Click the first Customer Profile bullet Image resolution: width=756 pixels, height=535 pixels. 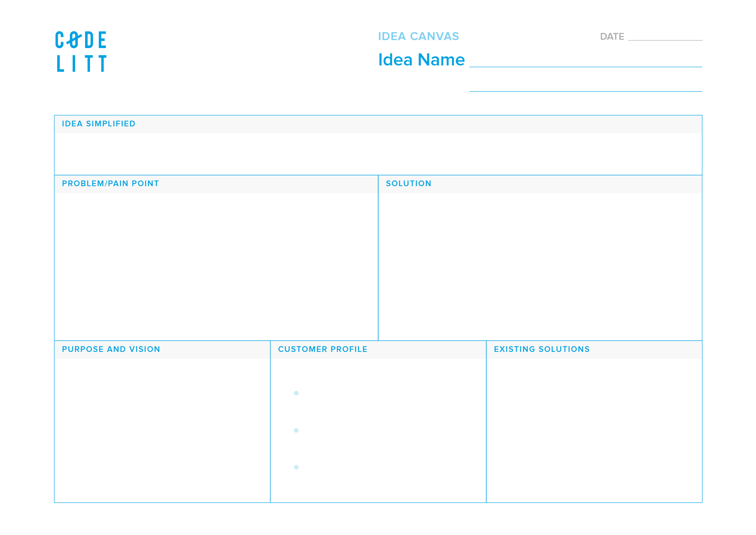coord(296,393)
